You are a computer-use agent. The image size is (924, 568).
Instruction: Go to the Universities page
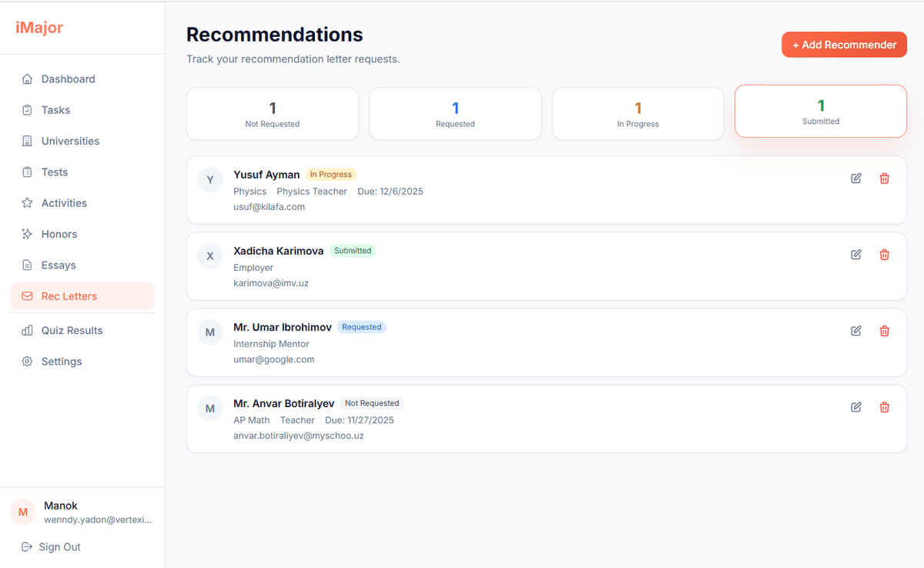pos(70,142)
